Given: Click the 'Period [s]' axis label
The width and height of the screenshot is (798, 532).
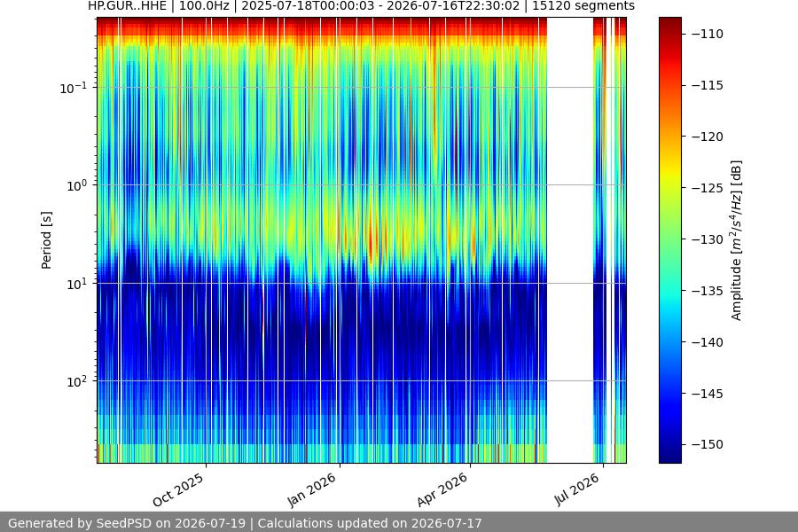Looking at the screenshot, I should click(x=46, y=240).
